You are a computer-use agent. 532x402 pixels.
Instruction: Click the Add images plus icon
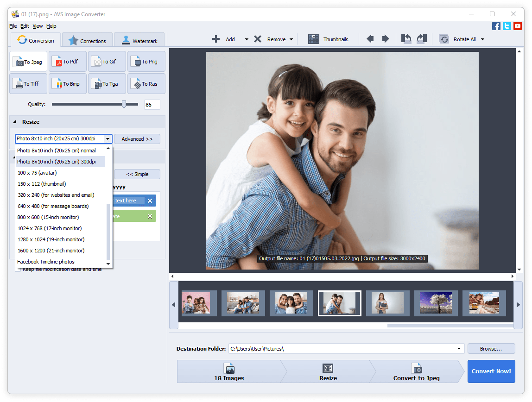pyautogui.click(x=216, y=39)
